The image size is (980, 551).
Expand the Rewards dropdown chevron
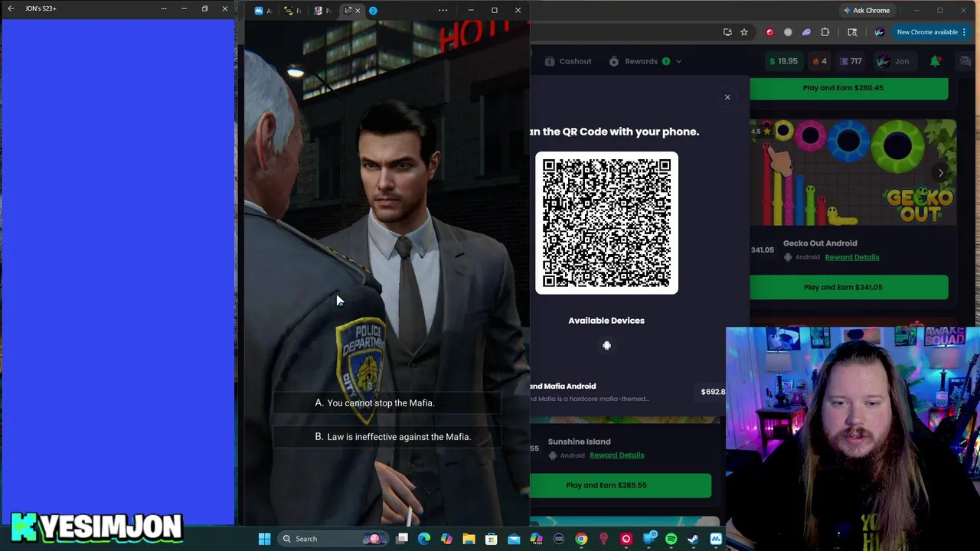tap(678, 61)
